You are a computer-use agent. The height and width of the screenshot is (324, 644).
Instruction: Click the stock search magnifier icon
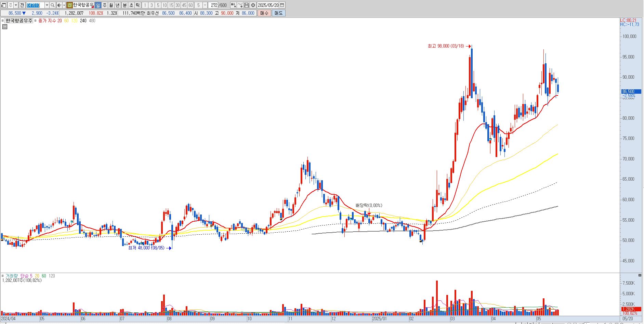click(x=52, y=5)
